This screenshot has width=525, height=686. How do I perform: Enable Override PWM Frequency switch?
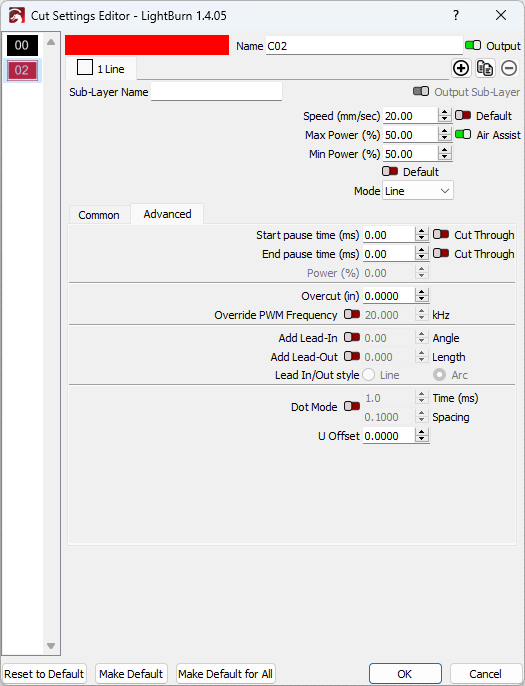click(x=352, y=314)
